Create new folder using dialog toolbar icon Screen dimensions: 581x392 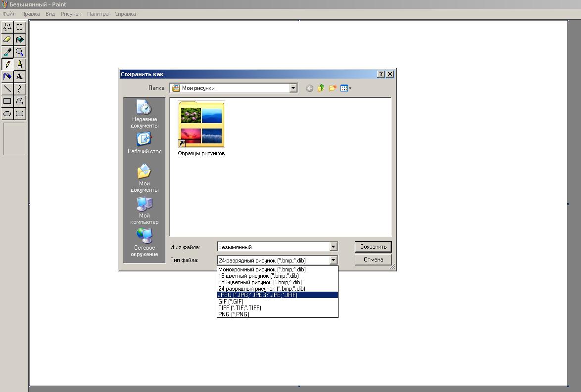click(x=333, y=88)
